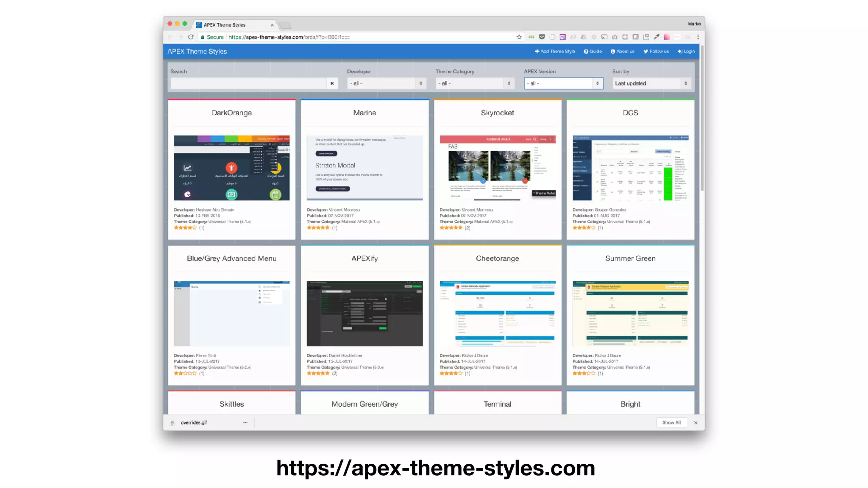868x488 pixels.
Task: Click the camera extension icon
Action: pos(615,37)
